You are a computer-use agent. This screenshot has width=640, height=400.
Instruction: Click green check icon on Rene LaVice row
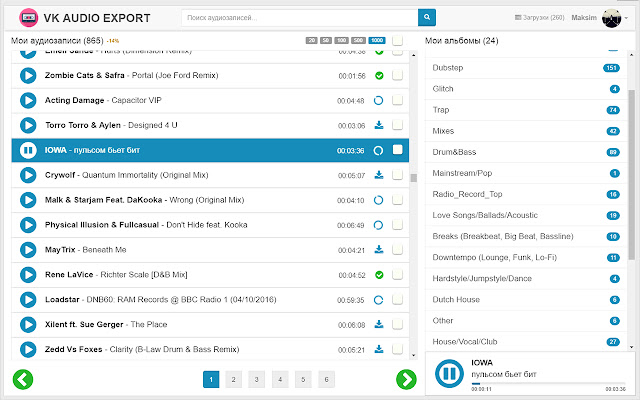379,275
